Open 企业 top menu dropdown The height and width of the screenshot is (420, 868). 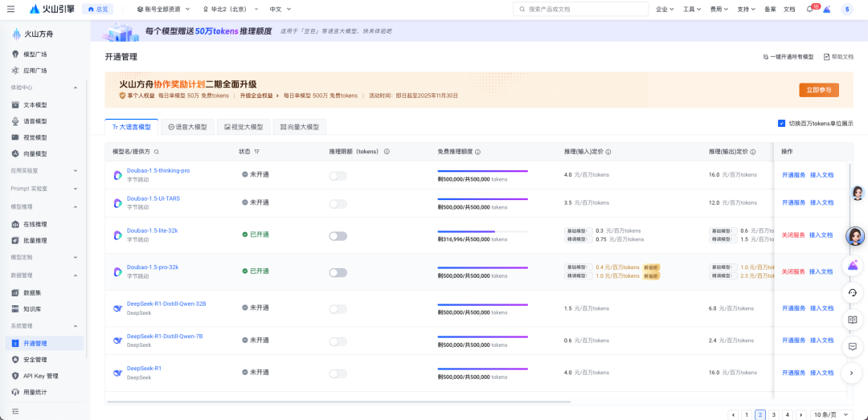pyautogui.click(x=665, y=10)
